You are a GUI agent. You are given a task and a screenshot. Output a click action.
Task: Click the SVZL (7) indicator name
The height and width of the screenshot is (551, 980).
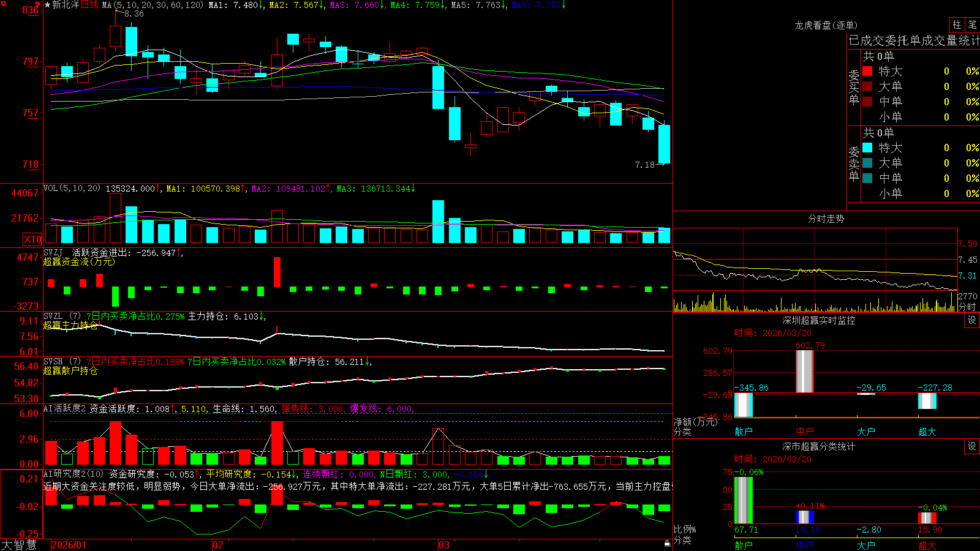tap(62, 317)
